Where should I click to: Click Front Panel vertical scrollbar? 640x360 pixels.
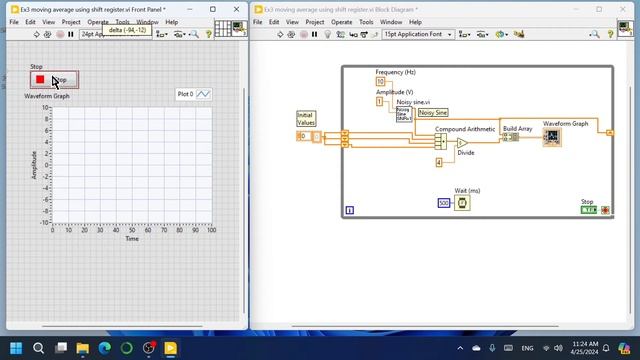pyautogui.click(x=244, y=200)
